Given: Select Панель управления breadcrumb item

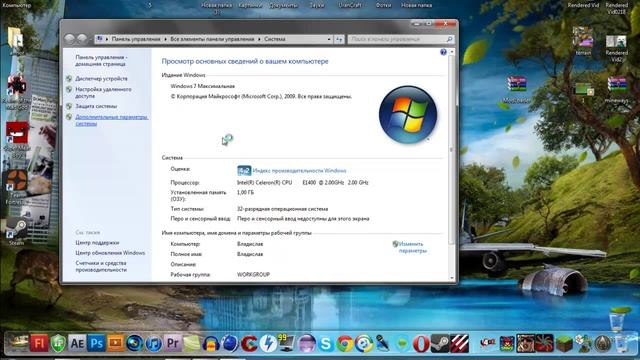Looking at the screenshot, I should tap(136, 39).
